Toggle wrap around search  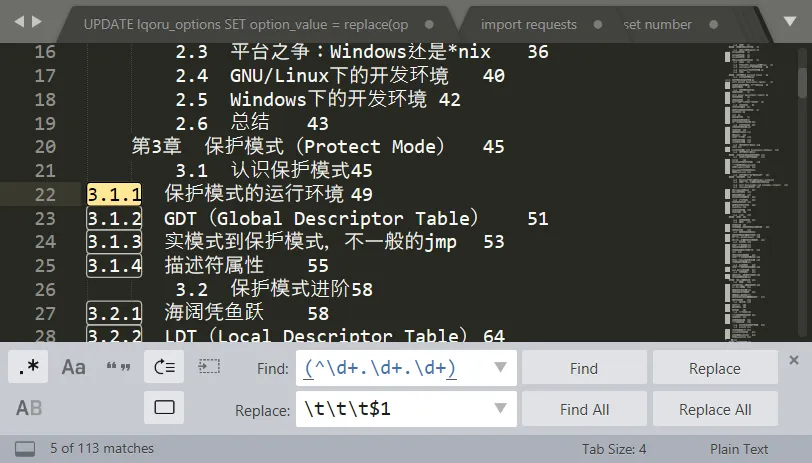tap(164, 367)
